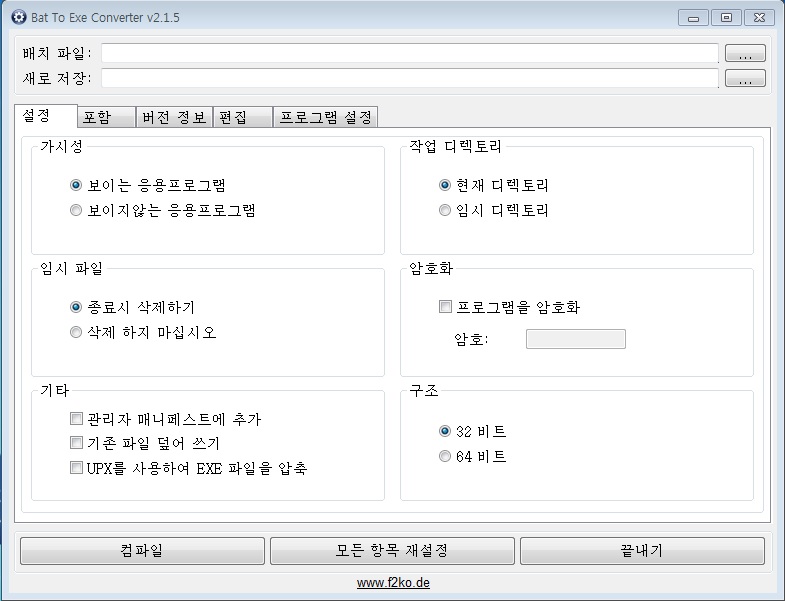Switch to the 포함 tab

coord(106,117)
